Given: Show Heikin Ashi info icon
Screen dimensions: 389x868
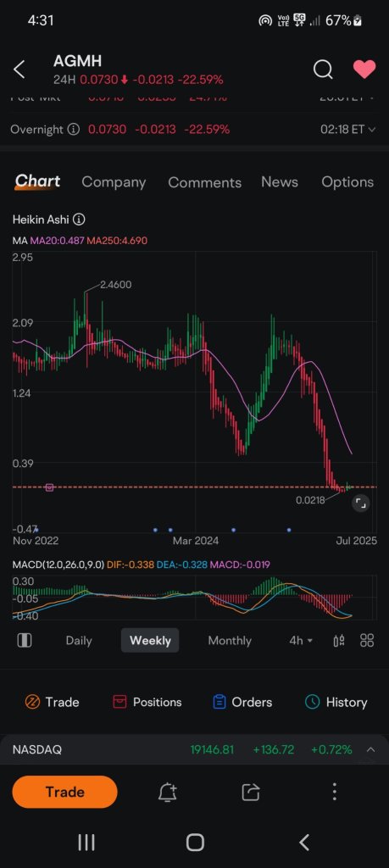Looking at the screenshot, I should click(x=79, y=220).
